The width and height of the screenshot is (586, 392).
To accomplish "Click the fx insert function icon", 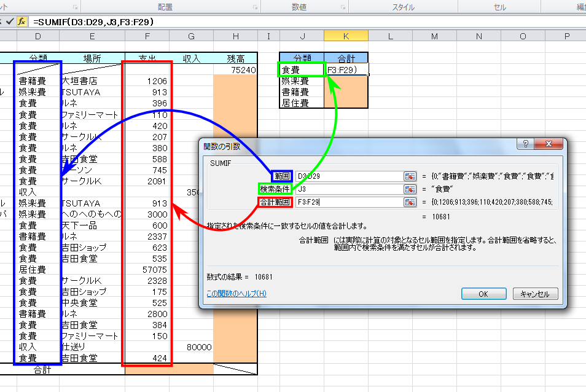I will (22, 22).
